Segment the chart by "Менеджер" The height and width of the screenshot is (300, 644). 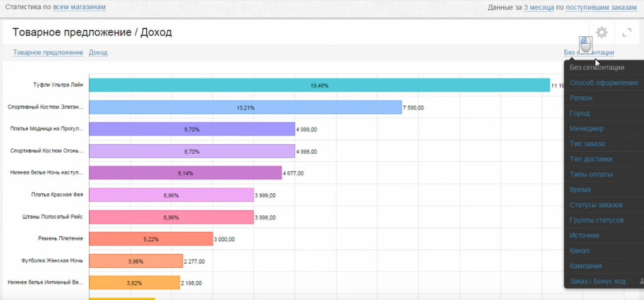587,129
